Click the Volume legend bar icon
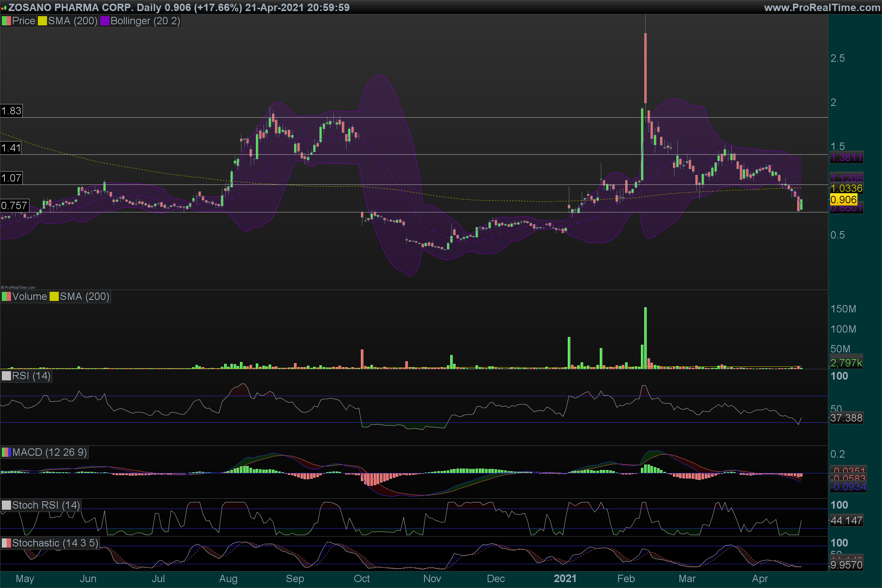Image resolution: width=882 pixels, height=588 pixels. [6, 297]
